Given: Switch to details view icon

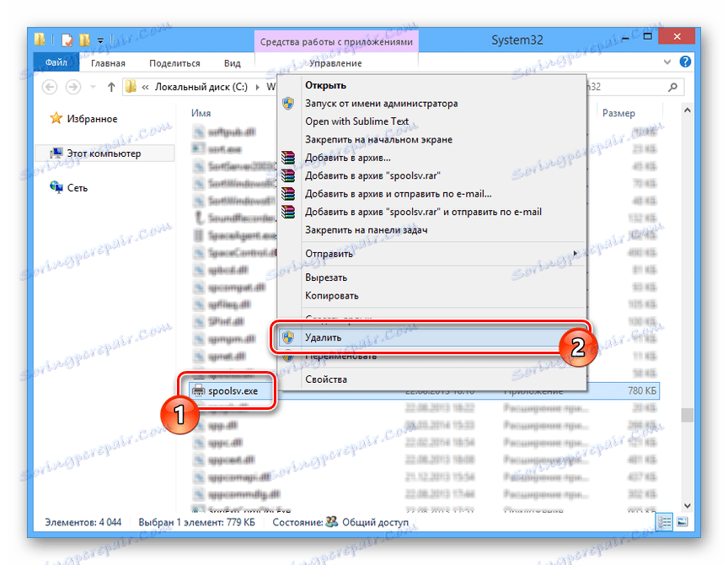Looking at the screenshot, I should tap(665, 522).
